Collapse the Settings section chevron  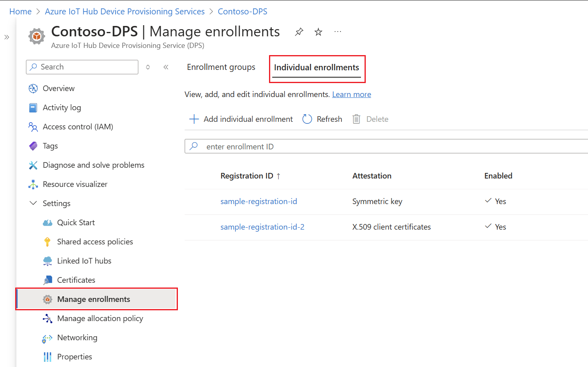point(33,203)
